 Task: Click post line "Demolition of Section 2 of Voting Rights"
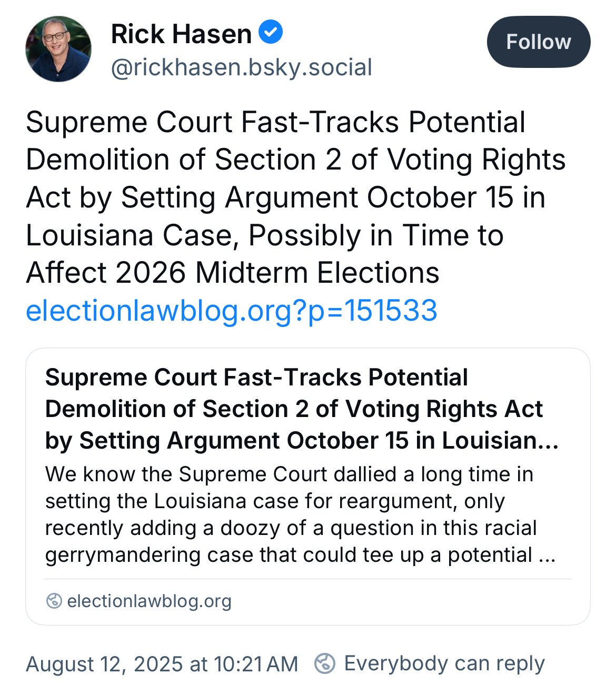(296, 160)
